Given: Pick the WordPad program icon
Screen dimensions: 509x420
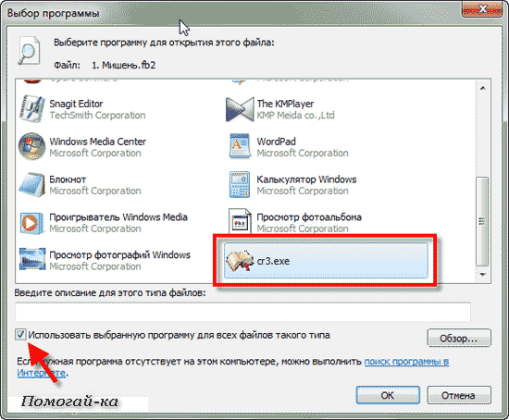Looking at the screenshot, I should (240, 146).
